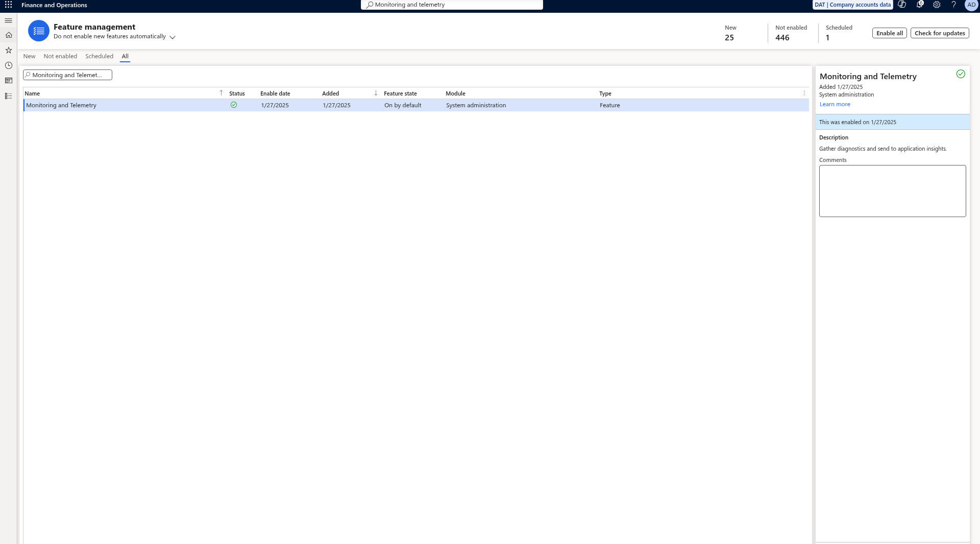The width and height of the screenshot is (980, 544).
Task: Open the app launcher waffle icon
Action: click(x=8, y=5)
